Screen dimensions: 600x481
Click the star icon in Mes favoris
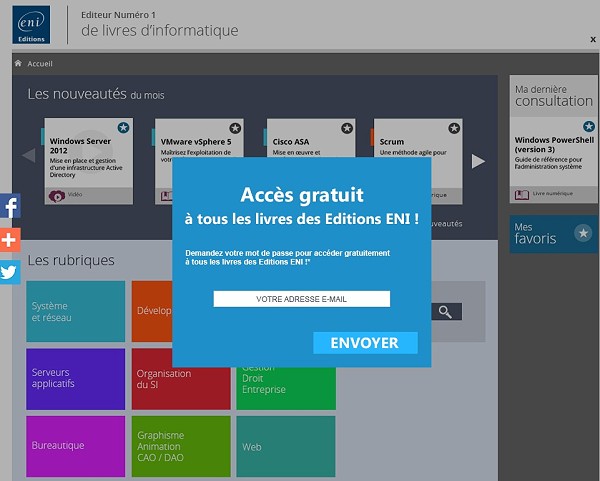tap(583, 233)
